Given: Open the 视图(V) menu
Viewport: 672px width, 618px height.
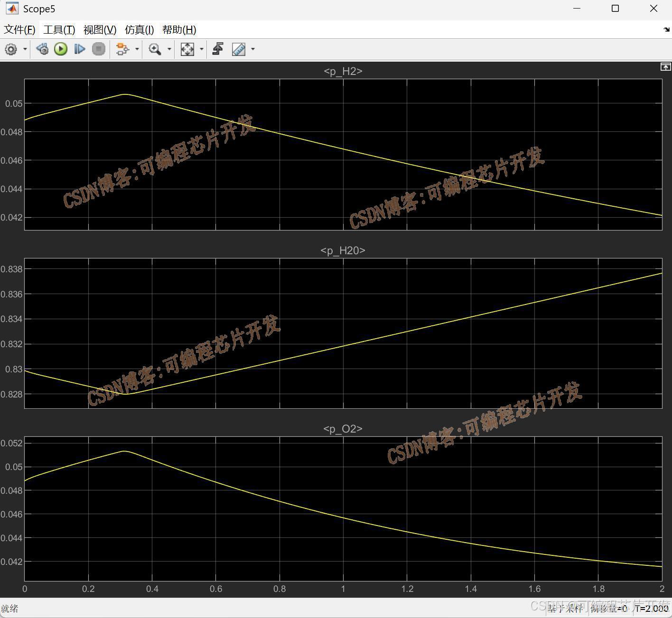Looking at the screenshot, I should click(x=100, y=30).
